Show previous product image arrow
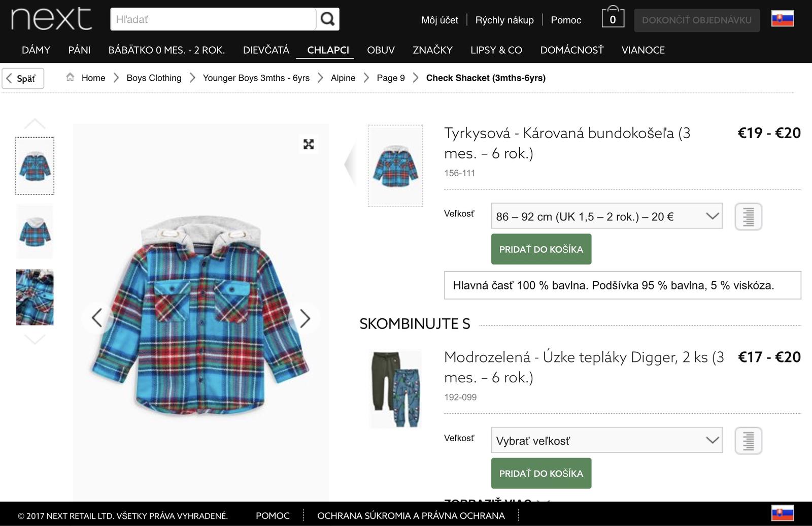812x526 pixels. (x=96, y=318)
